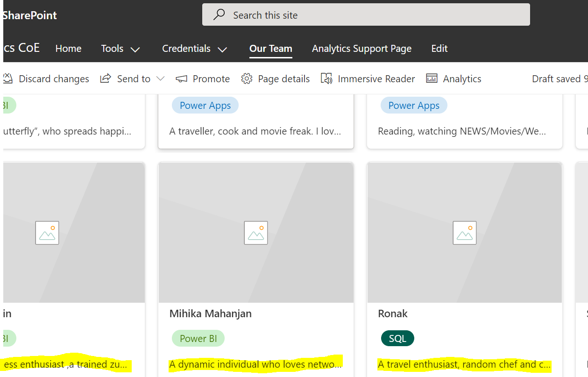588x377 pixels.
Task: Expand the Credentials menu chevron
Action: (223, 49)
